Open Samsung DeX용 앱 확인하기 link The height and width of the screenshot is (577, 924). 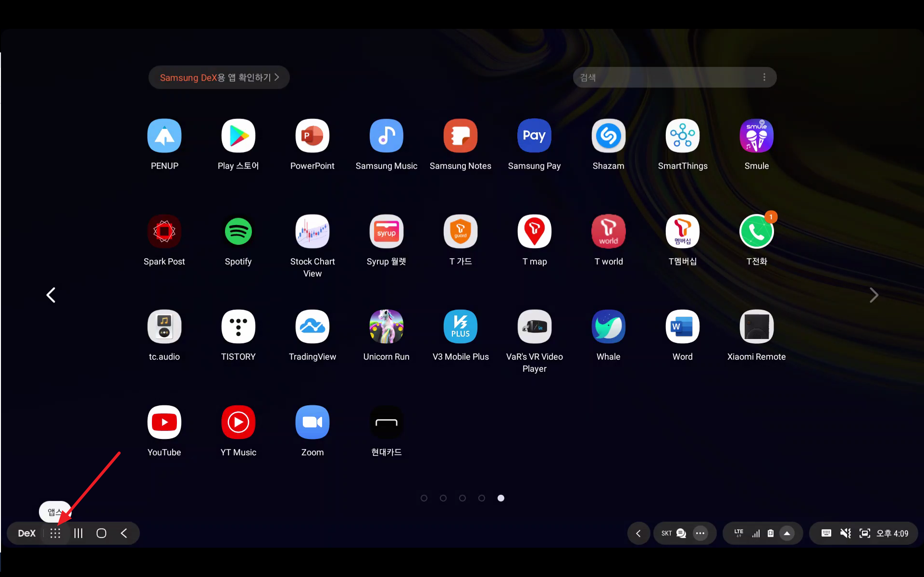[x=219, y=77]
